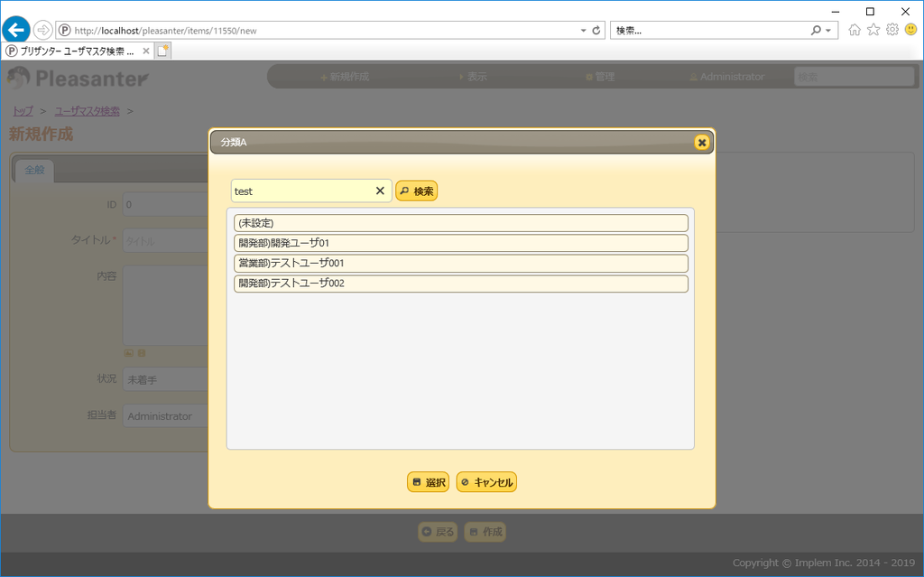Maximize the browser window
This screenshot has width=924, height=577.
pos(870,11)
